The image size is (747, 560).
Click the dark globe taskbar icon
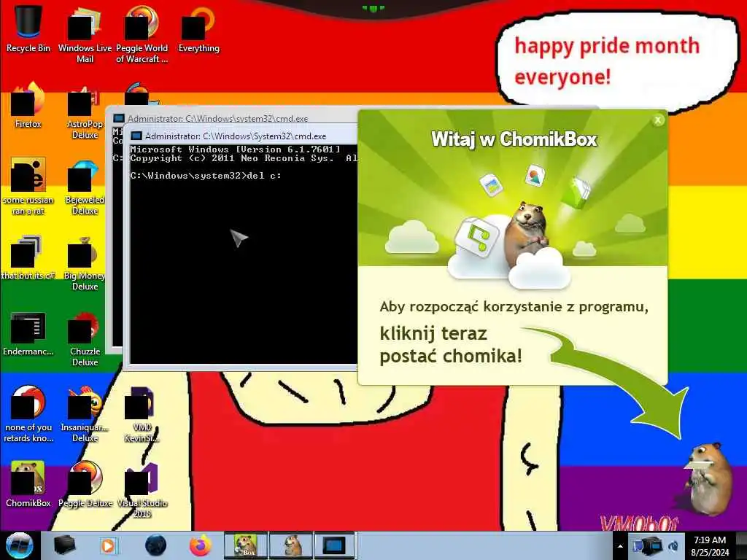(x=155, y=545)
